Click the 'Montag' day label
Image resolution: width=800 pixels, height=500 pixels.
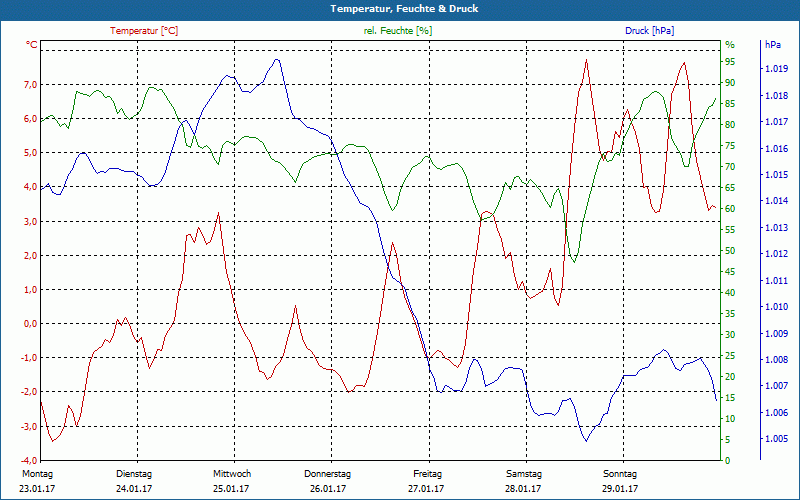point(37,474)
